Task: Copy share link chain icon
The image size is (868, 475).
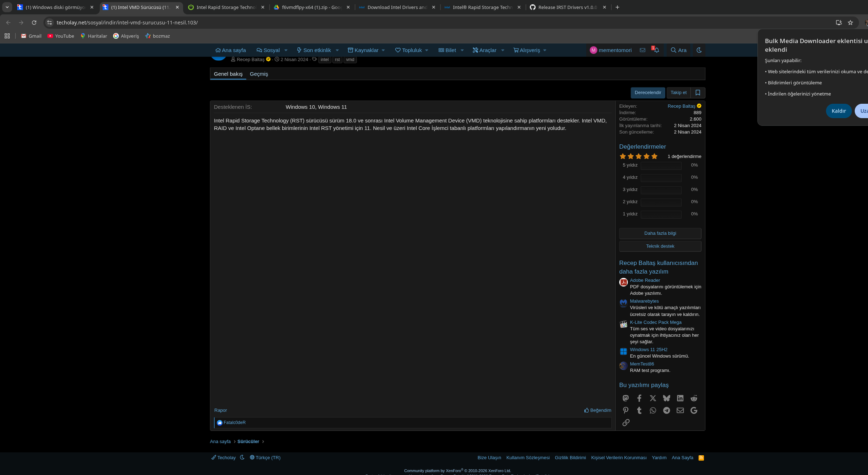Action: click(626, 422)
